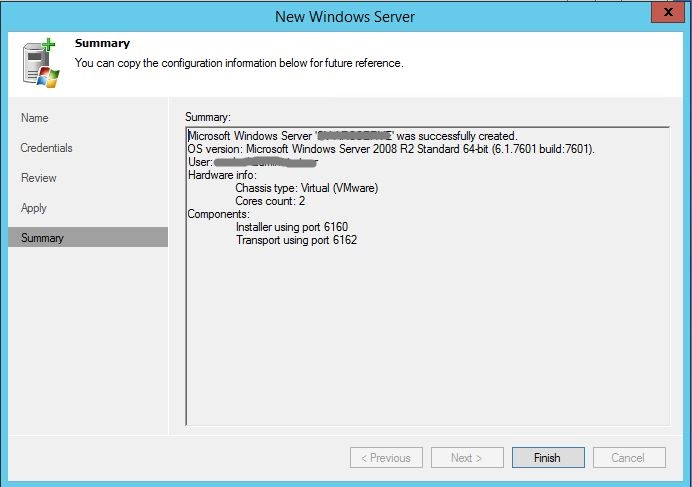Click the User line in summary
This screenshot has height=487, width=692.
tap(252, 162)
